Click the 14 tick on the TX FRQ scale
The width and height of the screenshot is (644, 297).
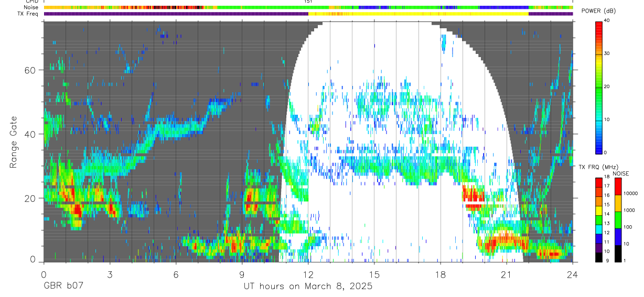pos(607,214)
